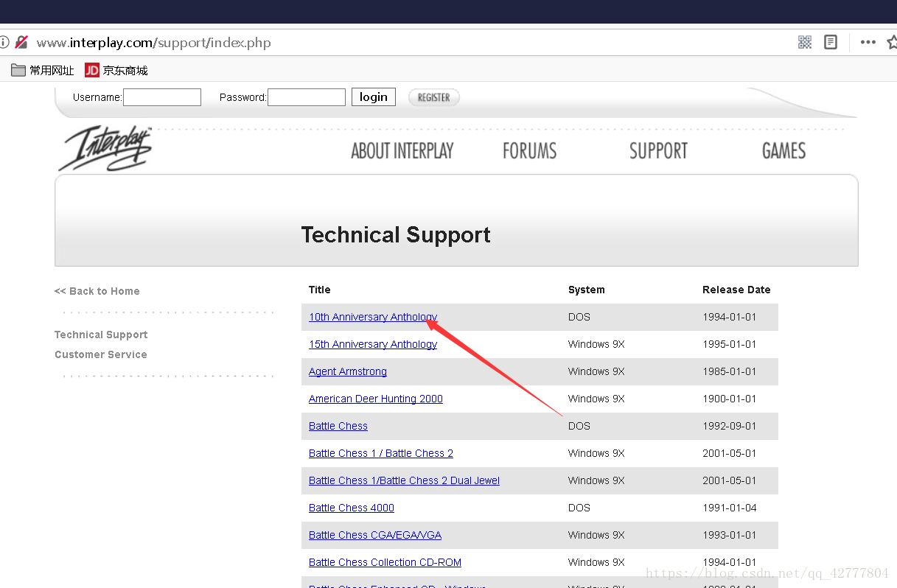897x588 pixels.
Task: Open the ABOUT INTERPLAY menu
Action: (402, 151)
